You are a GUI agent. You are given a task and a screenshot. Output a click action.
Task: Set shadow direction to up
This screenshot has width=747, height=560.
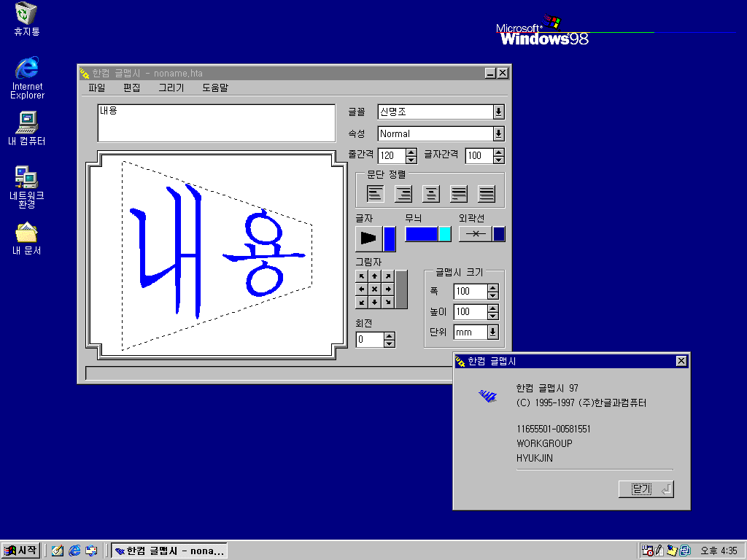[375, 276]
